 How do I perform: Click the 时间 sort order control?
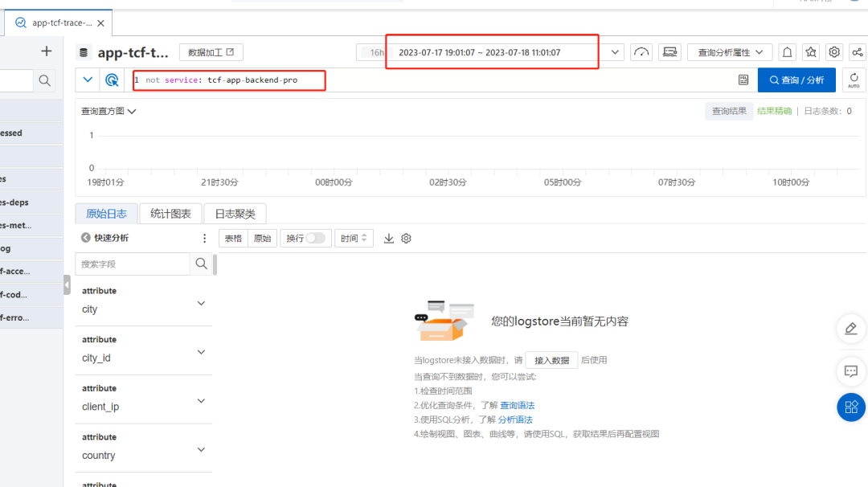pos(354,239)
